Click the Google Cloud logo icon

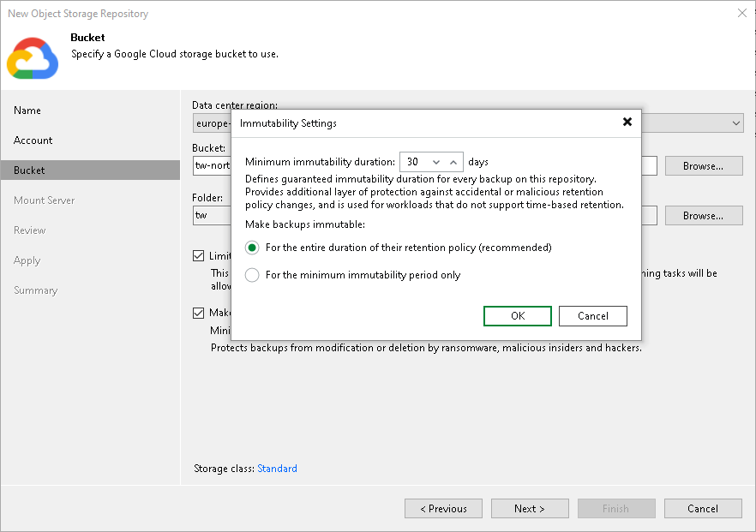[33, 57]
